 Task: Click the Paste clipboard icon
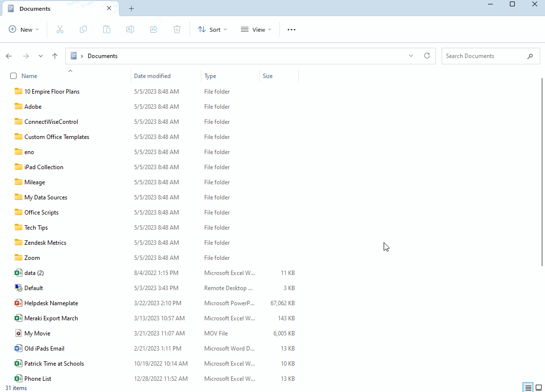(x=107, y=30)
